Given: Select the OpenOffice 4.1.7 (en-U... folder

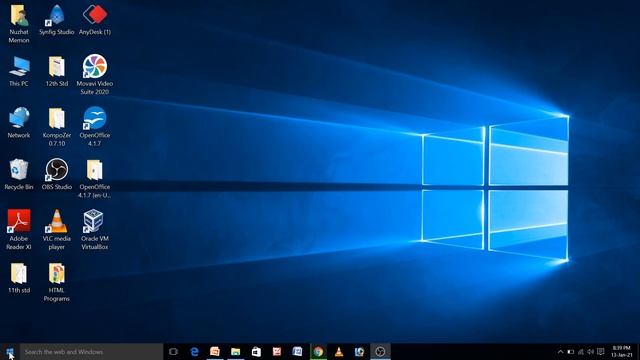Looking at the screenshot, I should pos(95,179).
